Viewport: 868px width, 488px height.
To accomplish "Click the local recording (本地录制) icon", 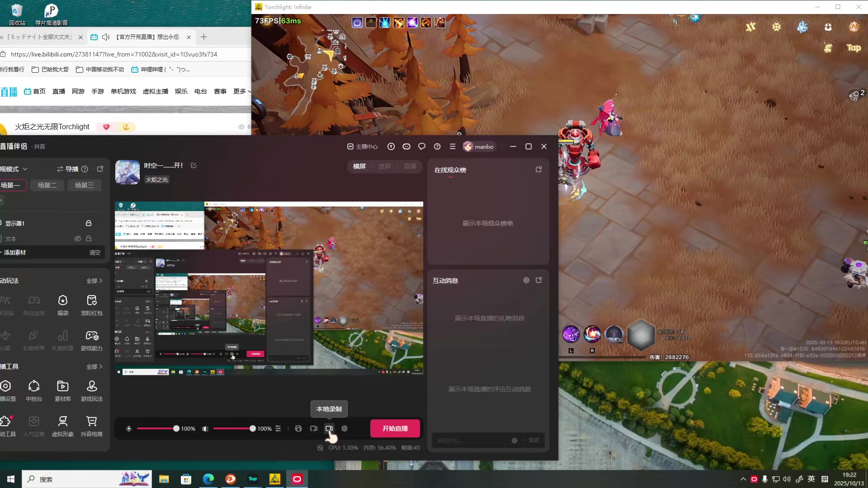I will click(x=329, y=428).
